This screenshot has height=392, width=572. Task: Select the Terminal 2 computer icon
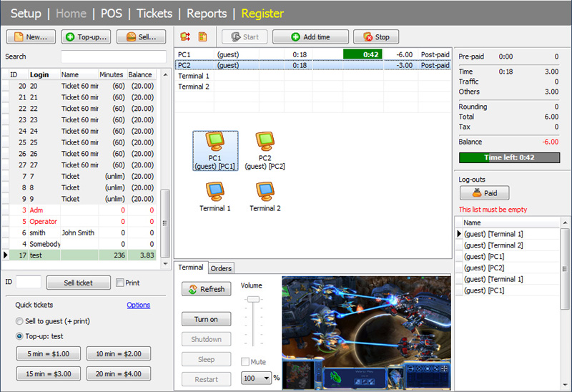(265, 192)
